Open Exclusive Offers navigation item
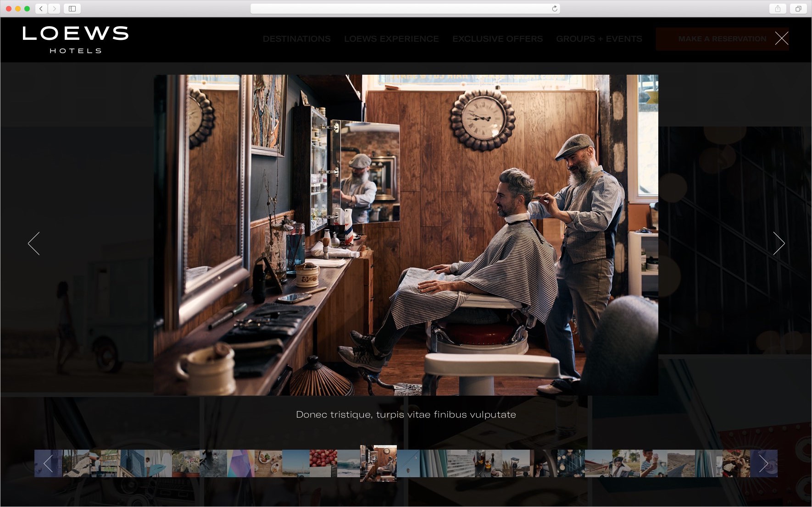 click(x=497, y=39)
